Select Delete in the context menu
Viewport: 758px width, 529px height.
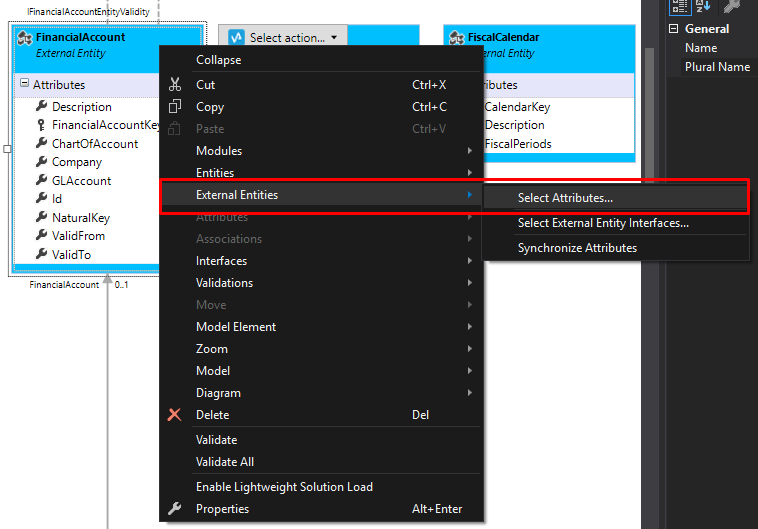click(321, 415)
